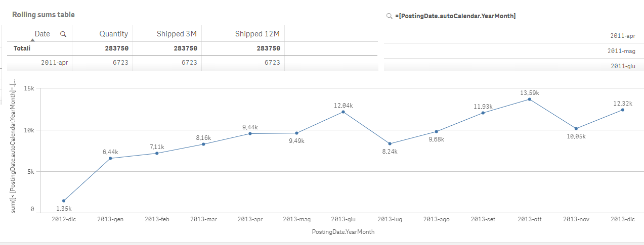The width and height of the screenshot is (644, 245).
Task: Click the search icon beside PostingDate.autoCalendar.YearMonth filter
Action: click(389, 16)
